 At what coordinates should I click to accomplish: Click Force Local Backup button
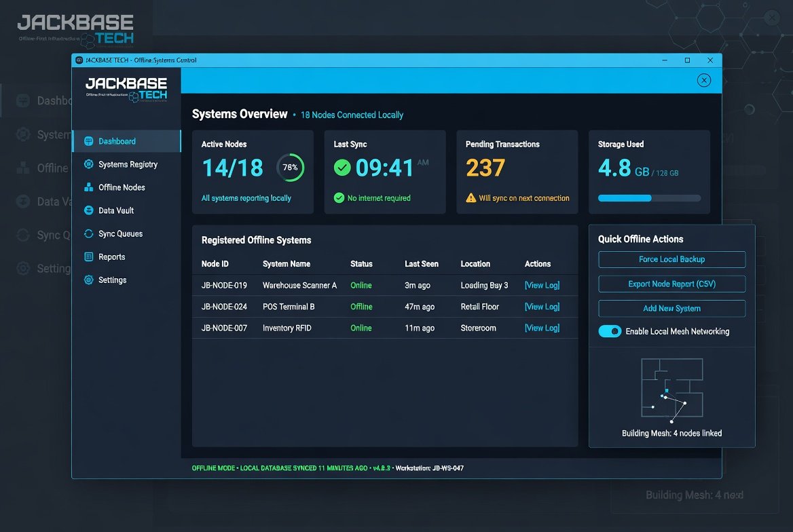(671, 259)
